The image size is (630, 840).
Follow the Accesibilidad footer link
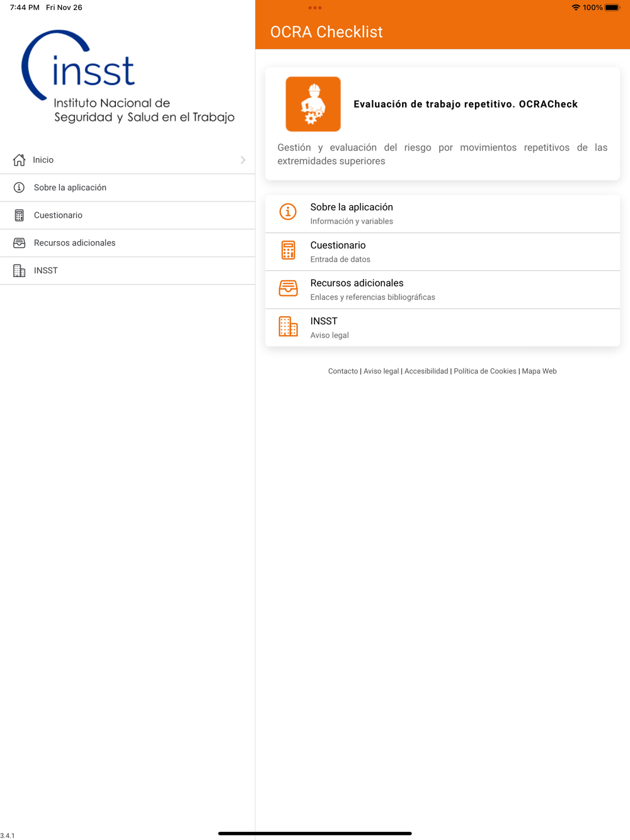(x=427, y=372)
